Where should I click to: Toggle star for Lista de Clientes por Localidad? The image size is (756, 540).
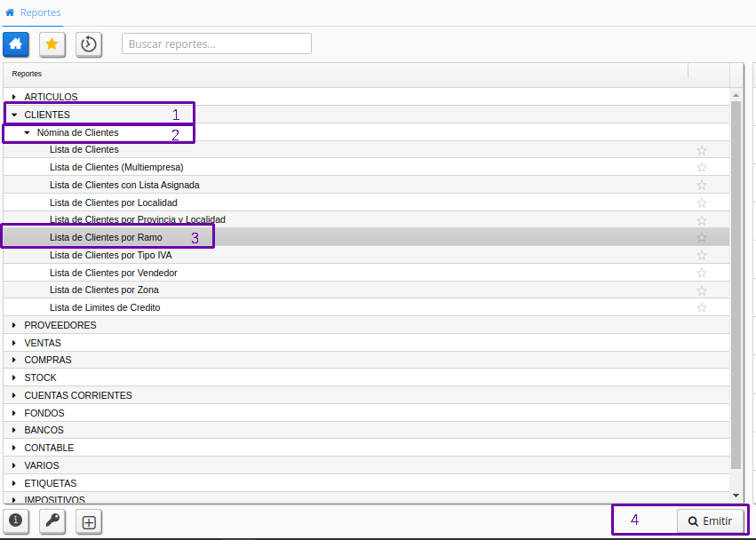(x=702, y=203)
